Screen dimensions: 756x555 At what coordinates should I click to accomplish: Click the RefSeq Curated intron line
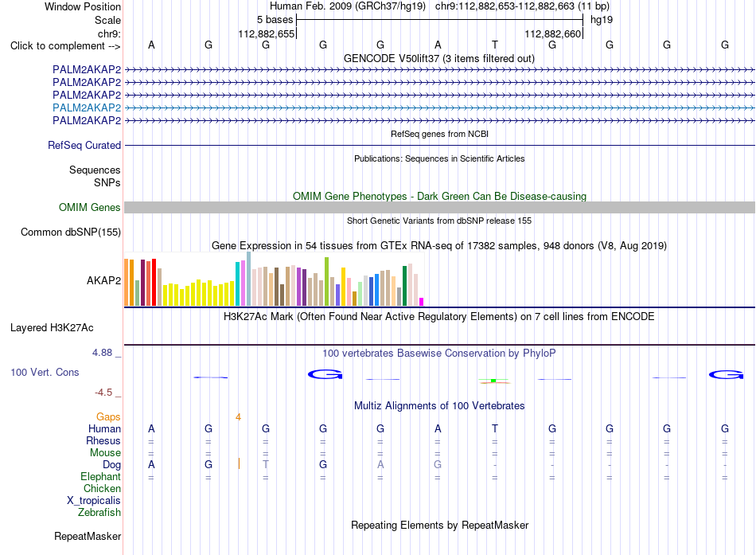pyautogui.click(x=439, y=145)
